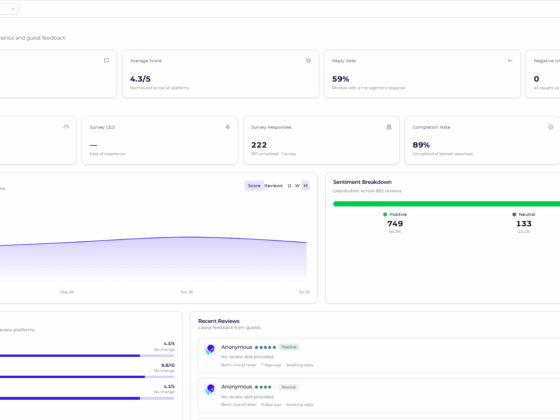This screenshot has width=560, height=420.
Task: Click the reply arrow icon on Reply Rate card
Action: point(510,61)
